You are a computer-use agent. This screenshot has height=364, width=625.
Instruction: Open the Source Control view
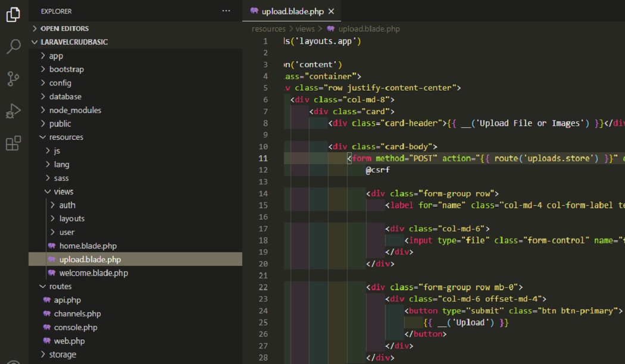(x=13, y=79)
